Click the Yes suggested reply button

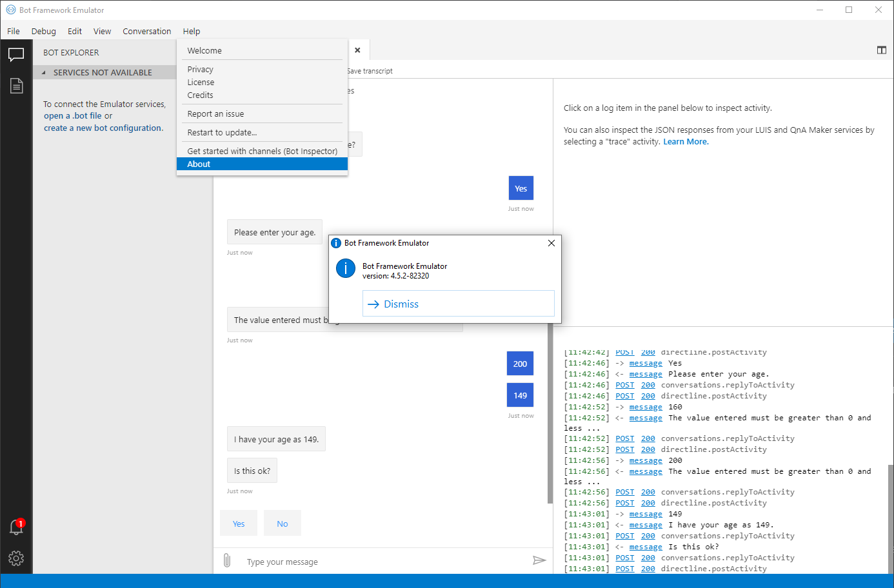click(239, 524)
